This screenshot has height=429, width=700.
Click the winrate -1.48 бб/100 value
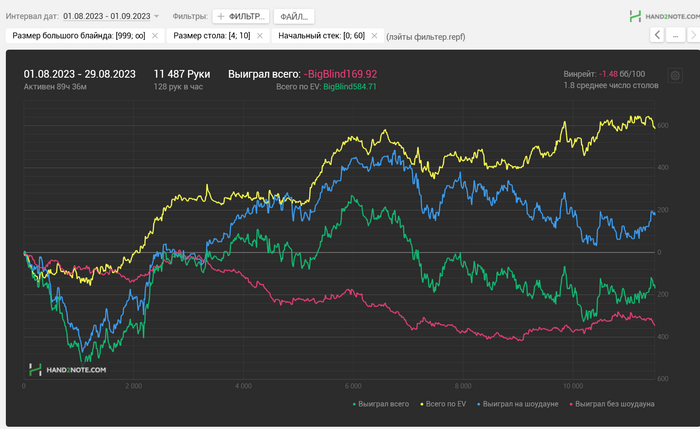pos(622,74)
